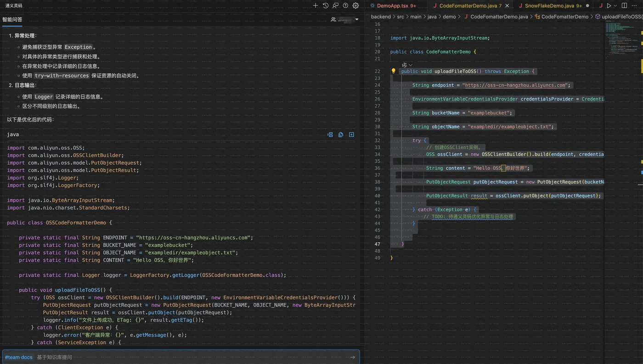Open Tongyi Lingma settings gear

[x=355, y=6]
